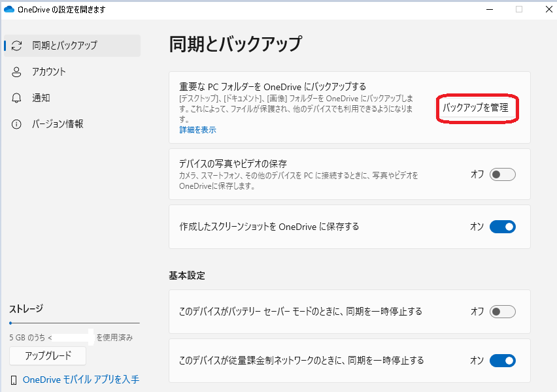Click the ストレージ label
Screen dimensions: 557x392
click(x=26, y=308)
